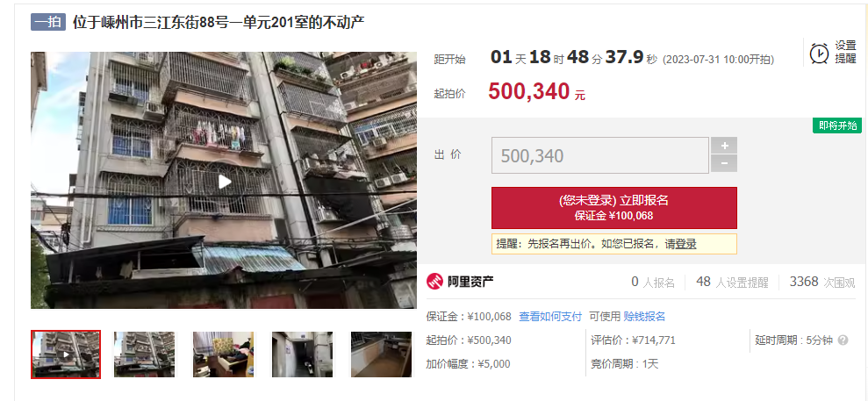Select the first video thumbnail

(66, 354)
